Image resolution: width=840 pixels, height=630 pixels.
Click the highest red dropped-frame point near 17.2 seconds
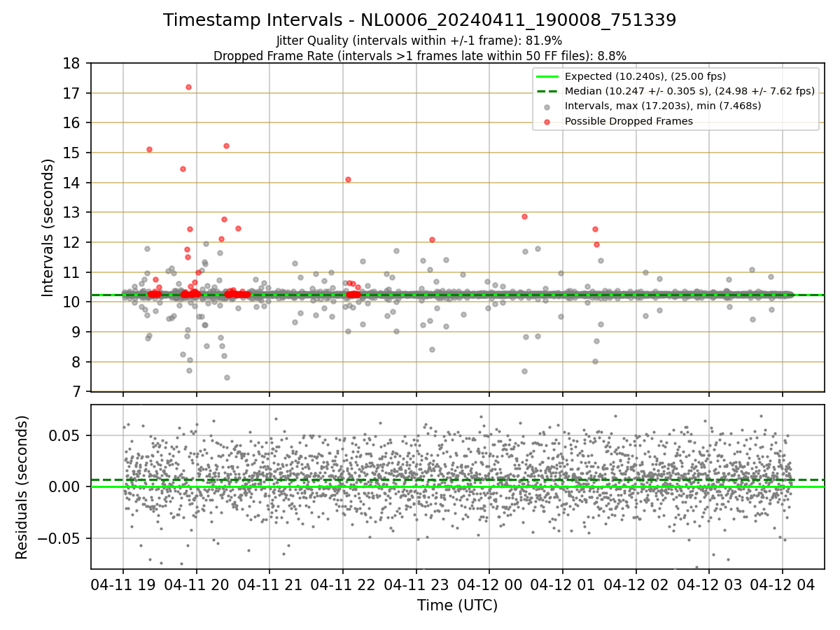coord(188,87)
